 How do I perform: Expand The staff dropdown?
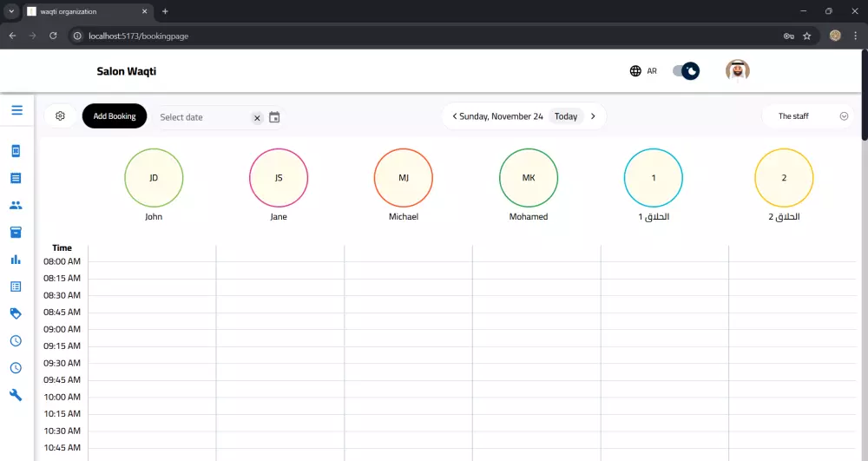(808, 116)
